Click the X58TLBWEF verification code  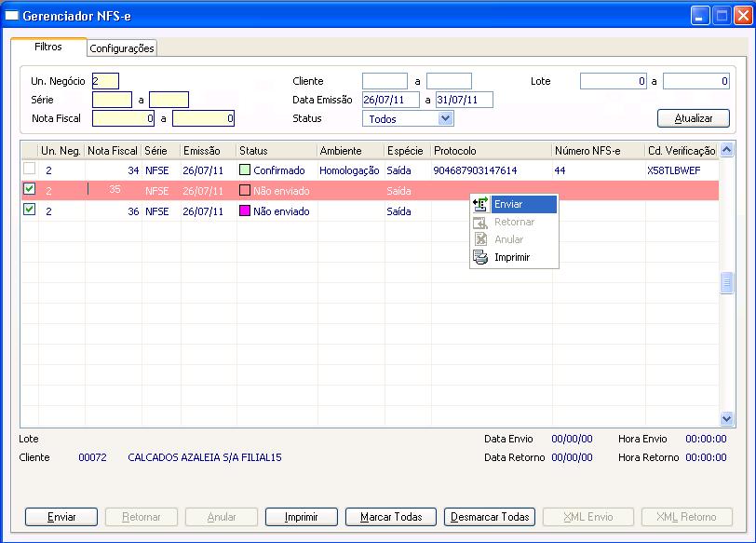[x=673, y=170]
